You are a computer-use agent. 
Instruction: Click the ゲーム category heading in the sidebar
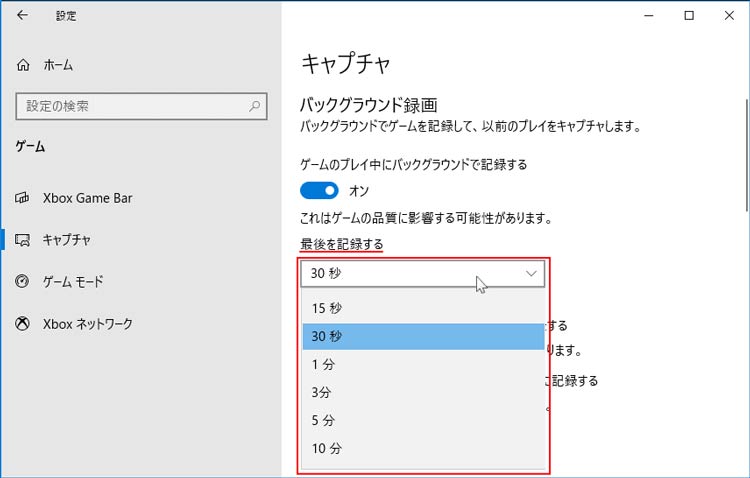30,146
